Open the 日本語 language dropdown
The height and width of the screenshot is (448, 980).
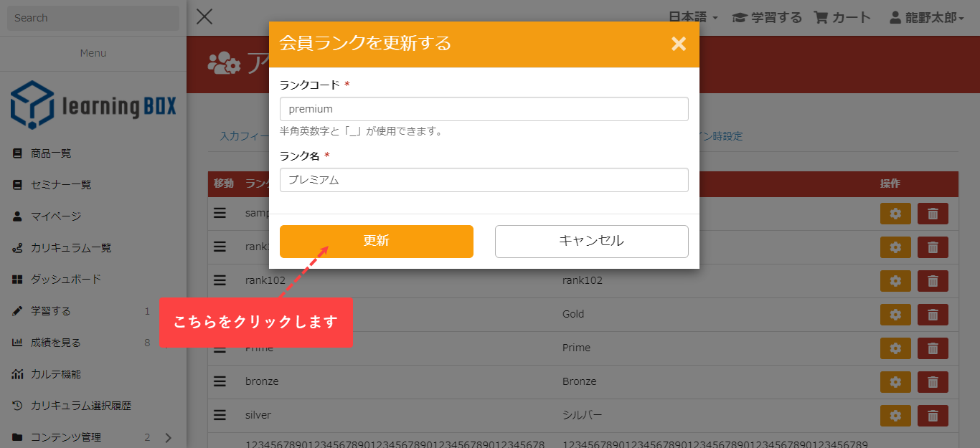pyautogui.click(x=693, y=17)
